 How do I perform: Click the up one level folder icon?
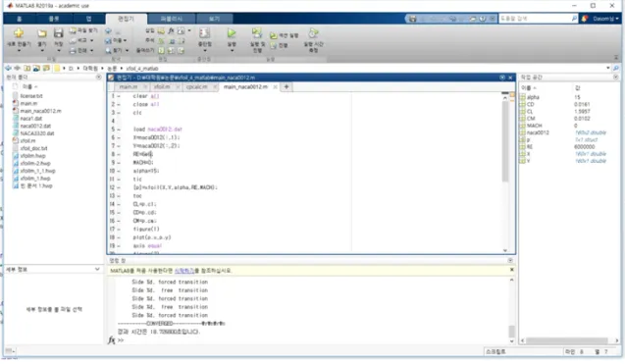click(x=27, y=68)
